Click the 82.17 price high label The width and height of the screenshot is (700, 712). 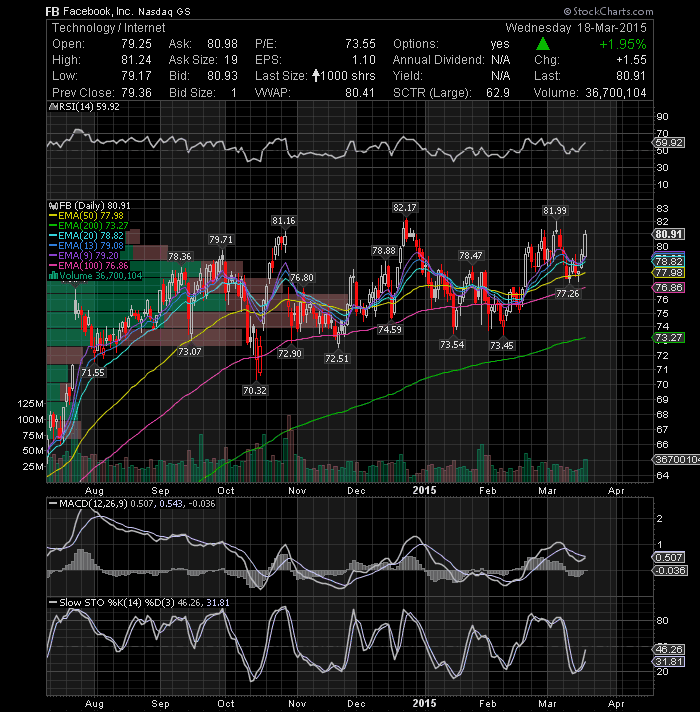click(404, 208)
